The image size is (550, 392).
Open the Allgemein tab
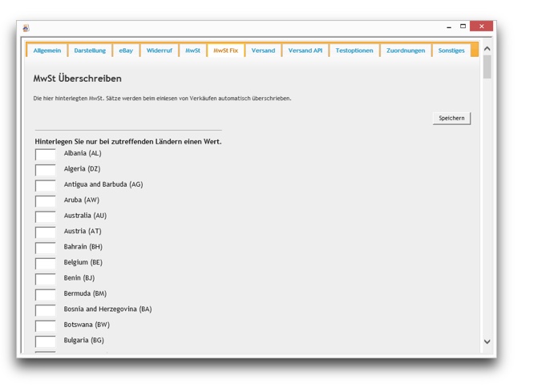point(47,51)
